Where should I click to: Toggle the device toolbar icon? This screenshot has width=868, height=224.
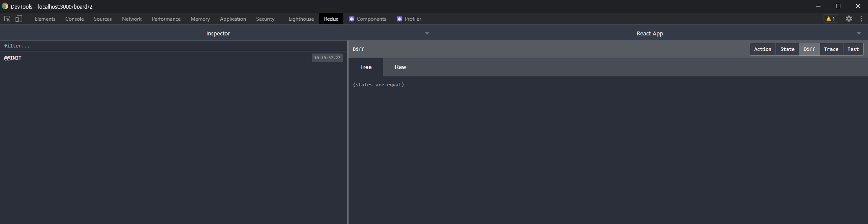pyautogui.click(x=19, y=19)
